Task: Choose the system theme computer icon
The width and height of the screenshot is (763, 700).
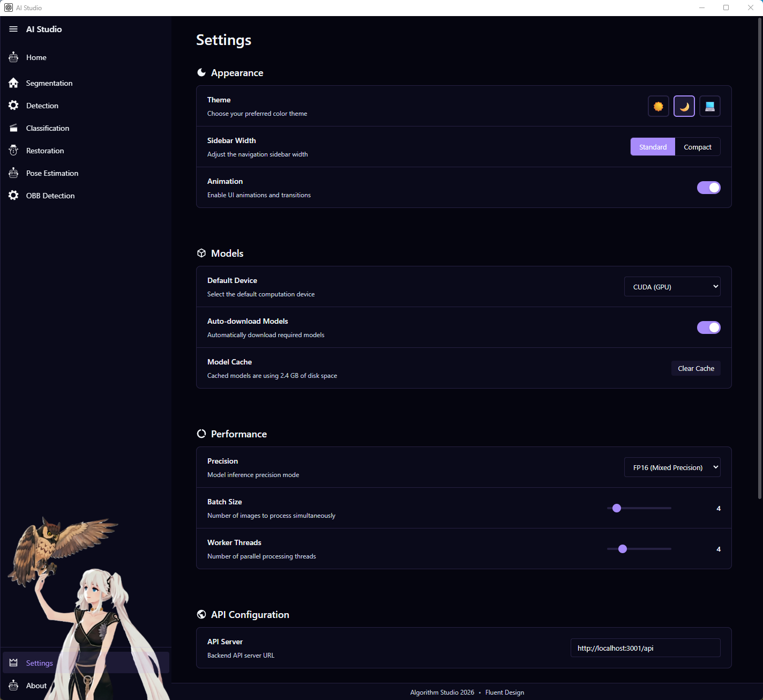Action: tap(709, 106)
